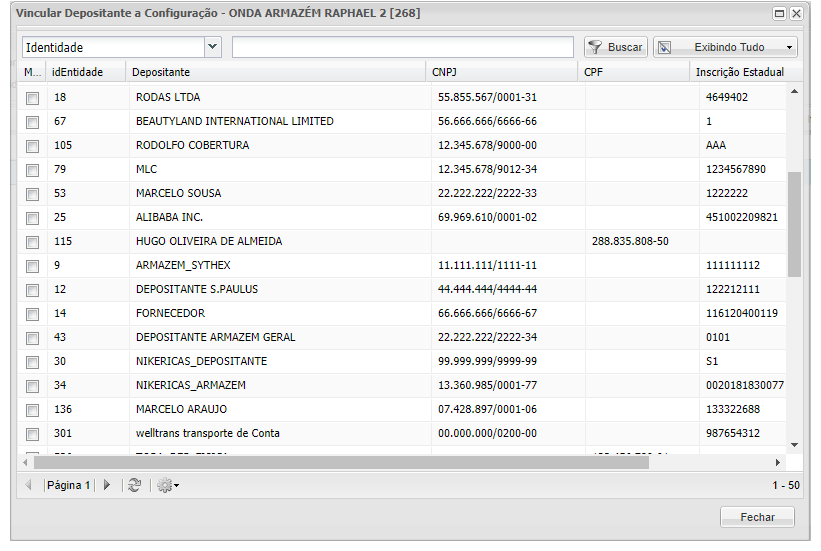Check the MARCELO ARAUJO row checkbox
The image size is (821, 551).
(x=32, y=410)
